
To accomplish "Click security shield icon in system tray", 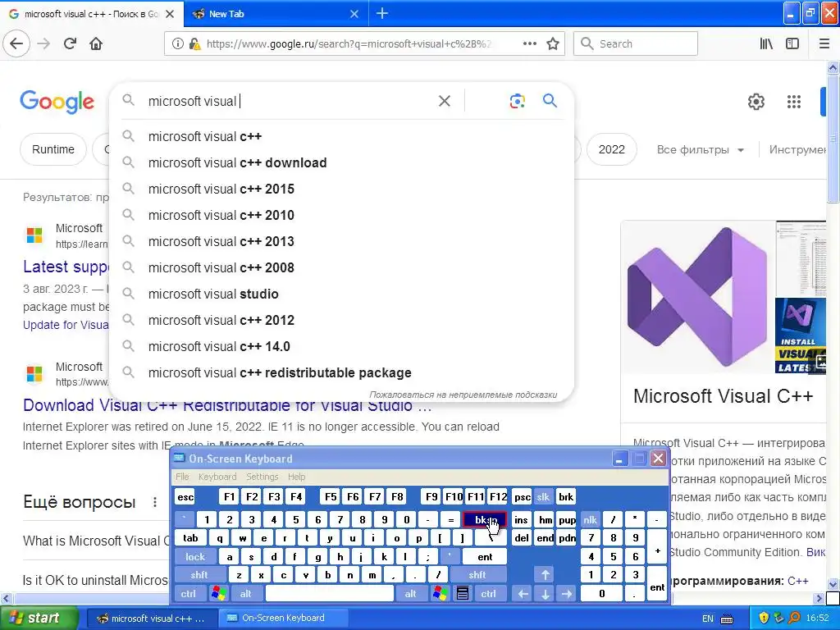I will click(764, 619).
